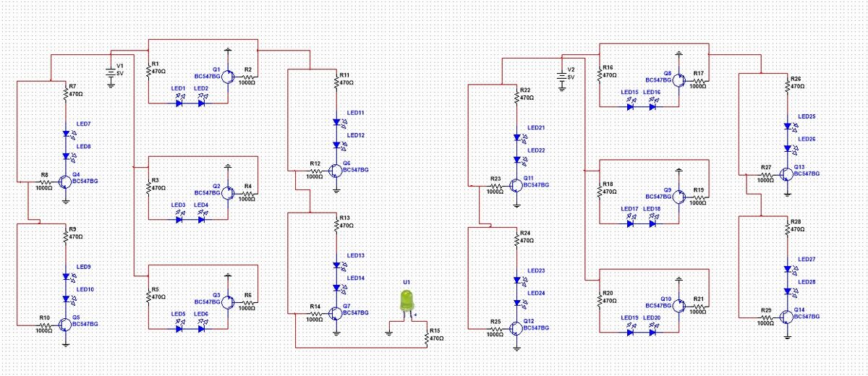The image size is (868, 376).
Task: Select resistor R11 symbol
Action: 336,82
